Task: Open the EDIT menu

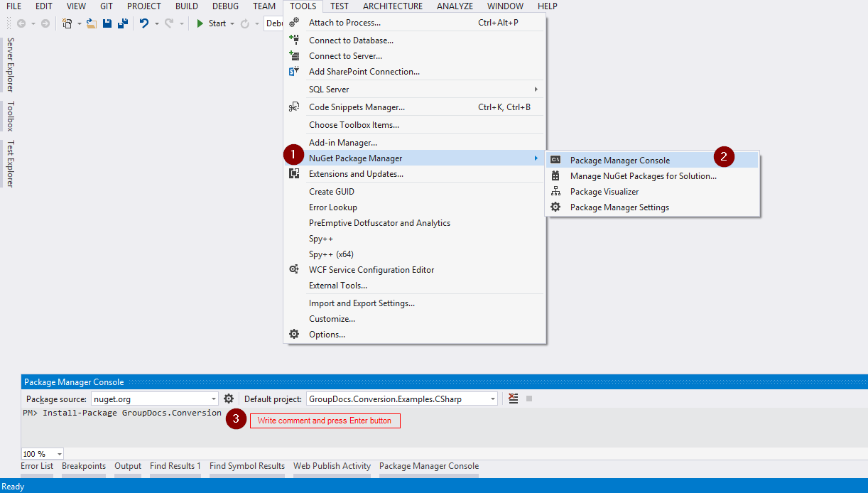Action: (44, 6)
